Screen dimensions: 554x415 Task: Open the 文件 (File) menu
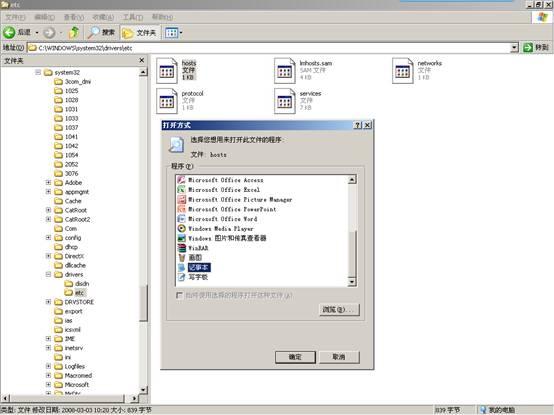click(15, 17)
